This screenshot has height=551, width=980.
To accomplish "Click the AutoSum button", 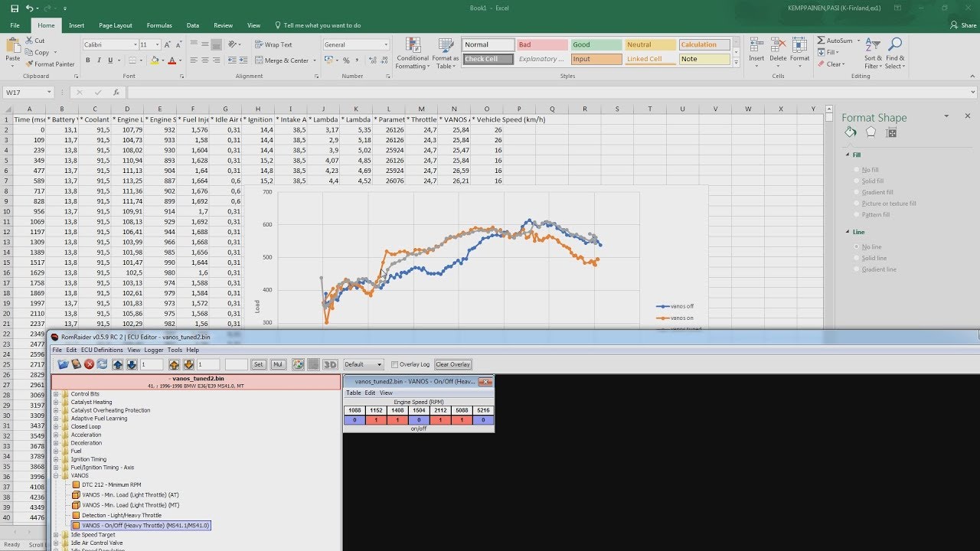I will 835,41.
